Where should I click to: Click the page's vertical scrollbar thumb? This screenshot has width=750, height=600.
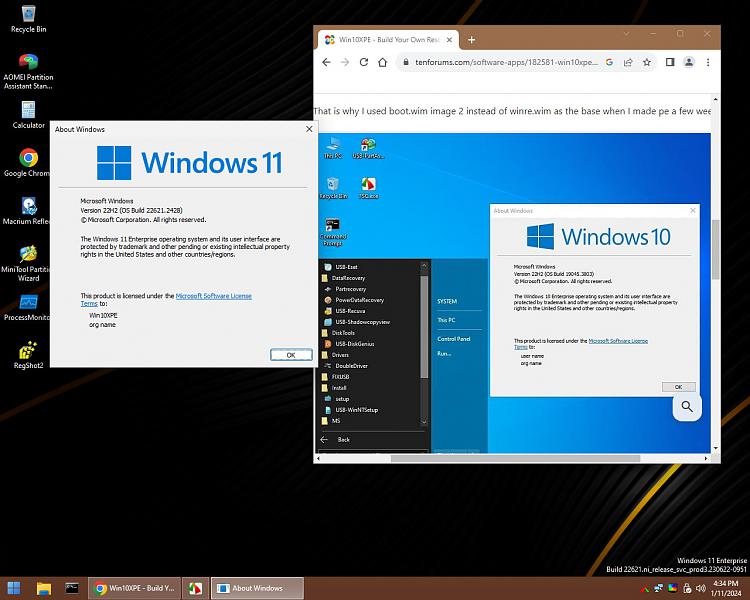tap(715, 249)
